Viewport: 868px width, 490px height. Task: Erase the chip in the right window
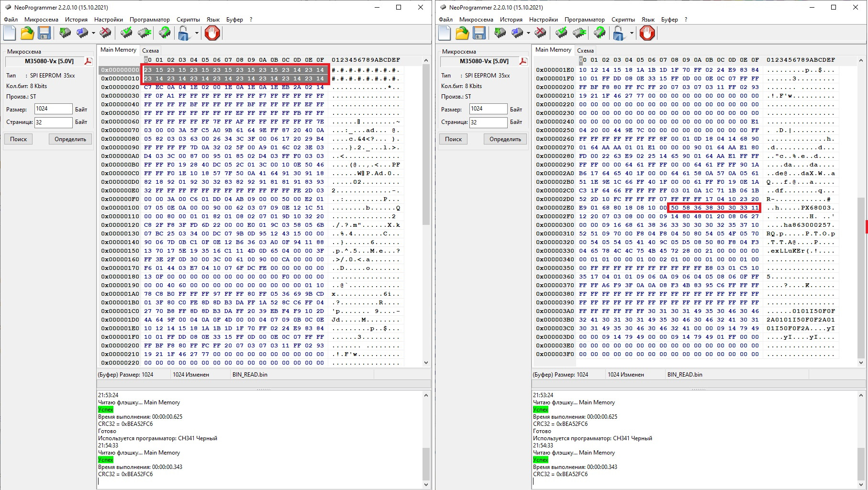[x=540, y=33]
